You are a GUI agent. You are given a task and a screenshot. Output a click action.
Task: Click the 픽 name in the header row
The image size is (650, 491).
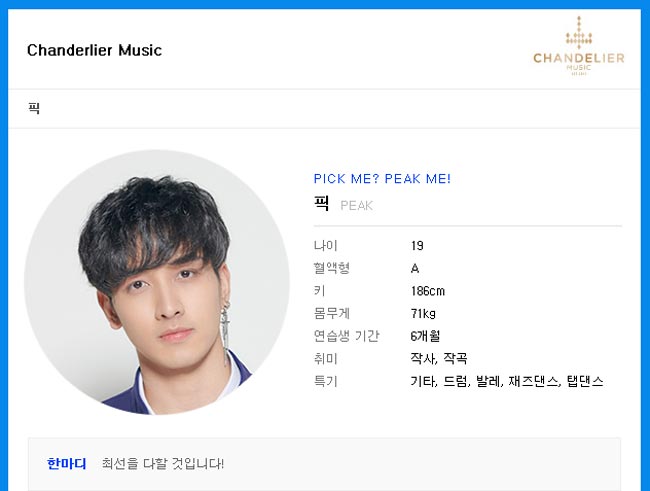point(34,108)
